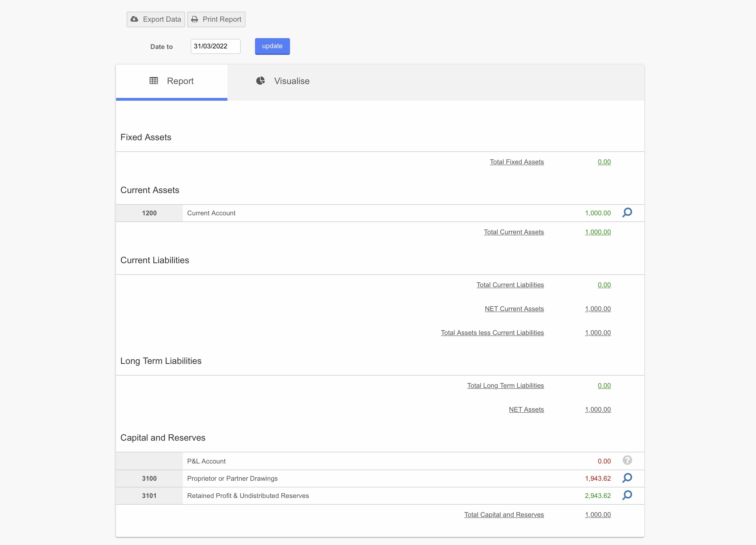Viewport: 756px width, 545px height.
Task: Click the pie chart icon on Visualise tab
Action: click(x=260, y=81)
